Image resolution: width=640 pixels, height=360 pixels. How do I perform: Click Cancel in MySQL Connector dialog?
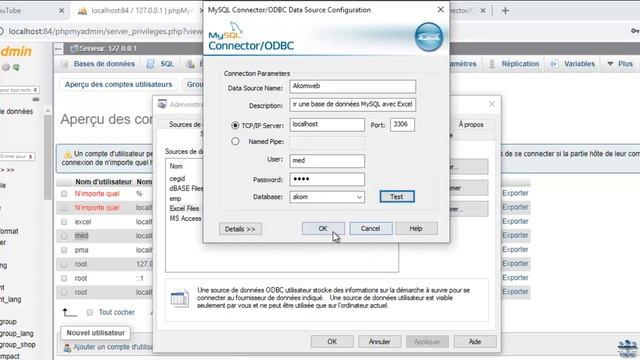click(x=370, y=229)
